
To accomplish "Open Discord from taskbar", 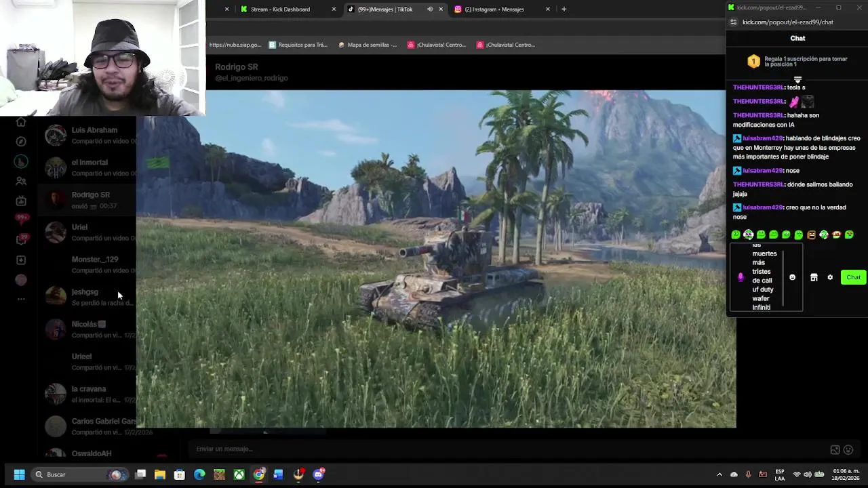I will 319,474.
